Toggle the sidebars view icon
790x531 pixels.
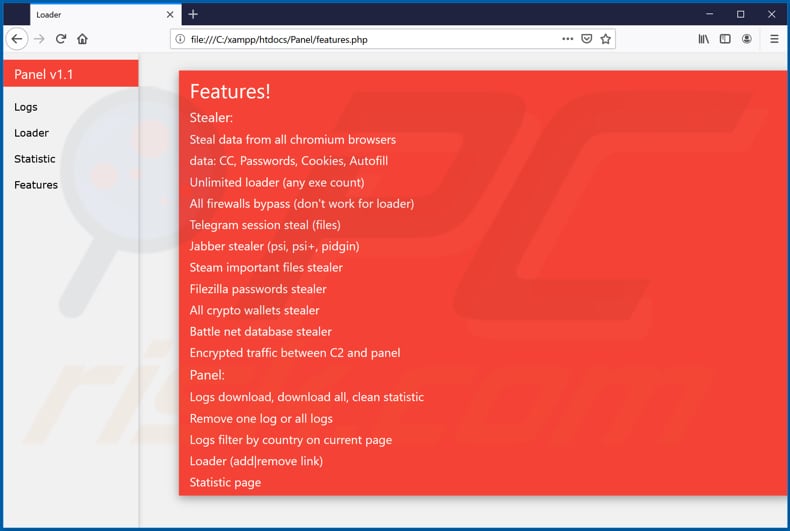(725, 39)
